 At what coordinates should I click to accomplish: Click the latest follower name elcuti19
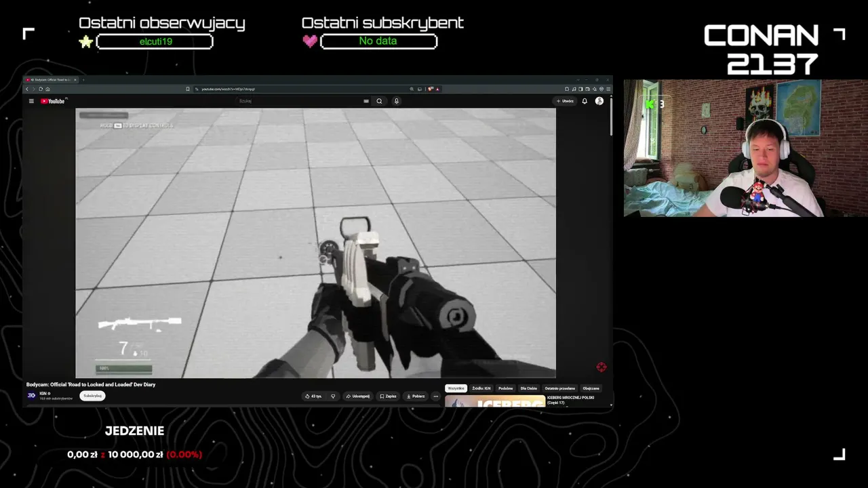click(x=155, y=41)
